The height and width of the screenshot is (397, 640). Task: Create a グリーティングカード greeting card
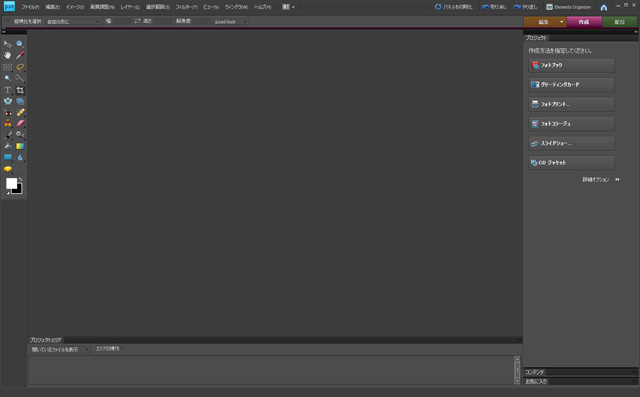(x=571, y=85)
